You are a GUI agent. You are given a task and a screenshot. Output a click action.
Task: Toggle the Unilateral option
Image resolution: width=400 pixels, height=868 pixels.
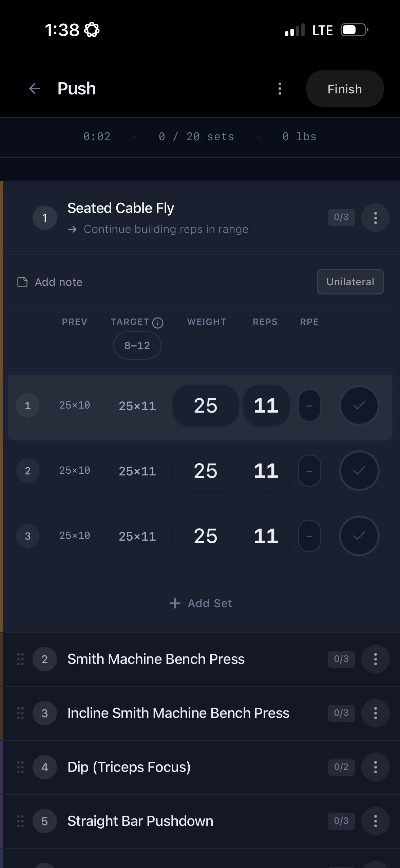[350, 282]
